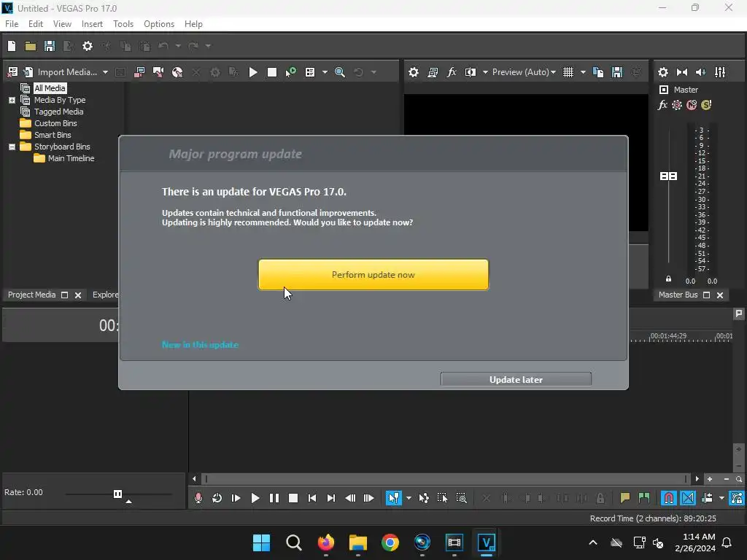747x560 pixels.
Task: Click the Master FX icon
Action: point(662,105)
